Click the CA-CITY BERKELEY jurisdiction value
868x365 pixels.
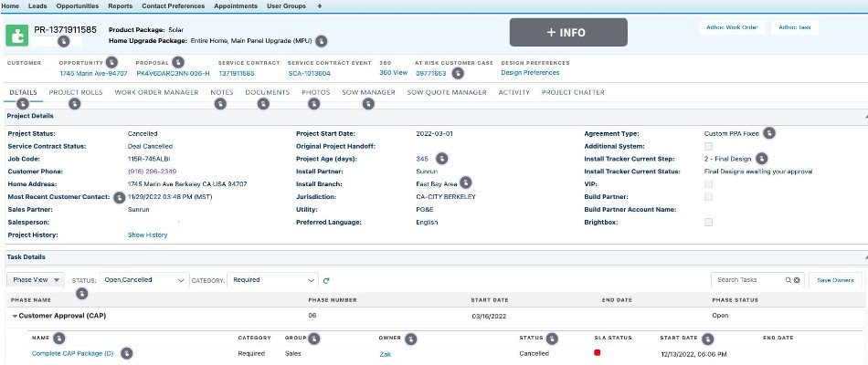tap(446, 197)
